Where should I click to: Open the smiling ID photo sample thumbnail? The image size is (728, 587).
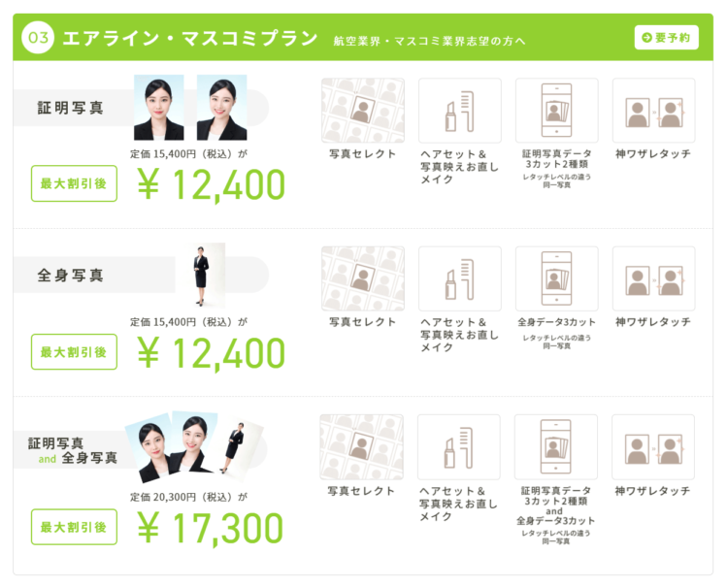(221, 107)
